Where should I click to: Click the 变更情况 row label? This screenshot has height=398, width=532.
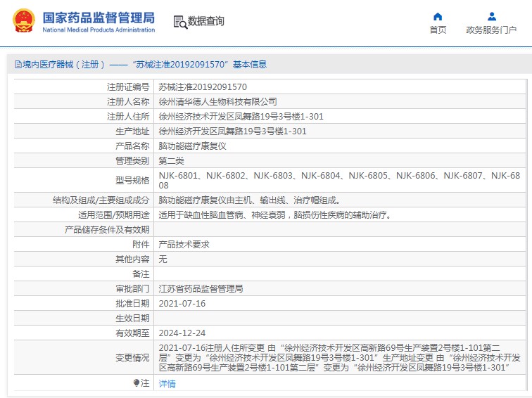pos(132,358)
